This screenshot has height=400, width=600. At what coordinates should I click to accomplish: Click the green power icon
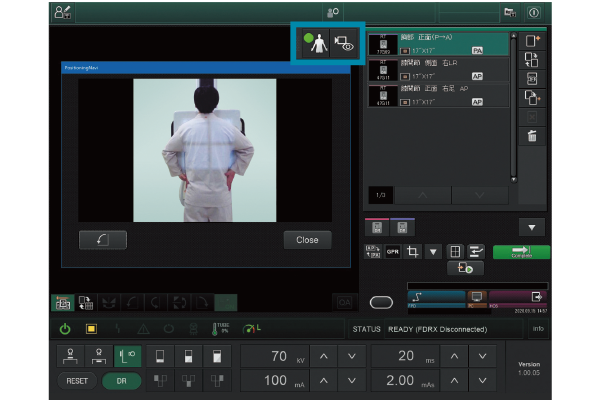click(65, 329)
